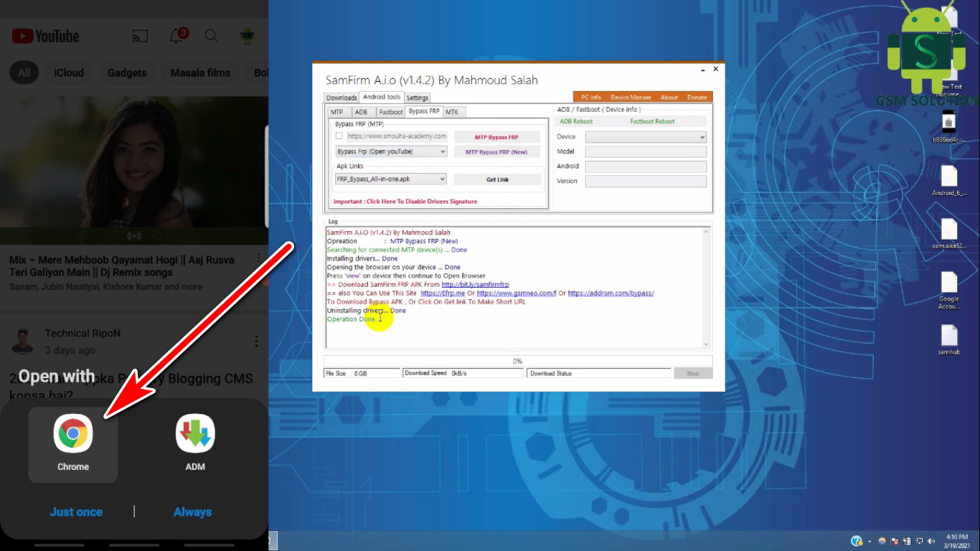Screen dimensions: 980x551
Task: Expand the FRP_Bypass_All-in-one.apk dropdown
Action: point(443,179)
